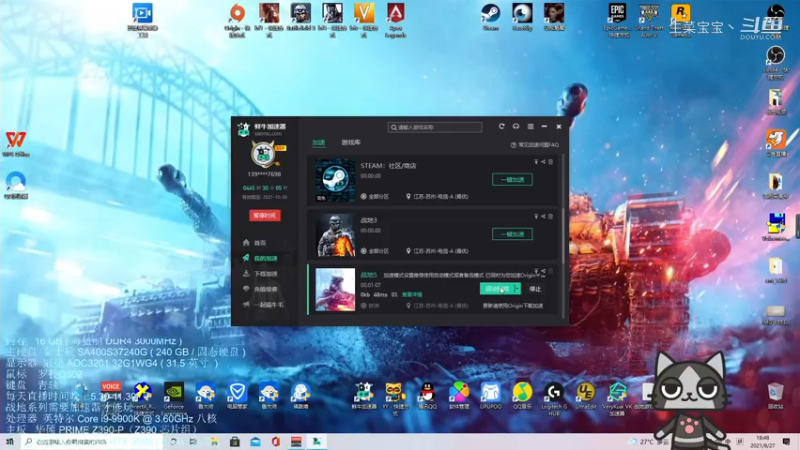800x450 pixels.
Task: Click the VIP cow avatar
Action: pos(264,154)
